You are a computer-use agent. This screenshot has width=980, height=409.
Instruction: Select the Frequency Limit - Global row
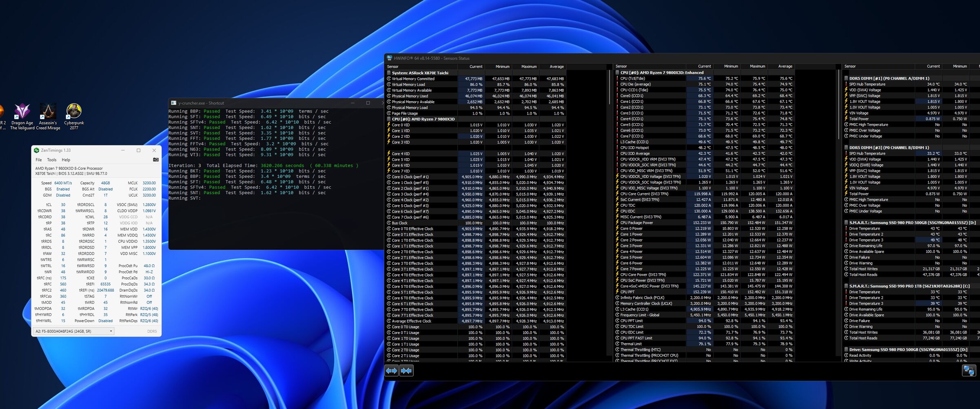705,315
